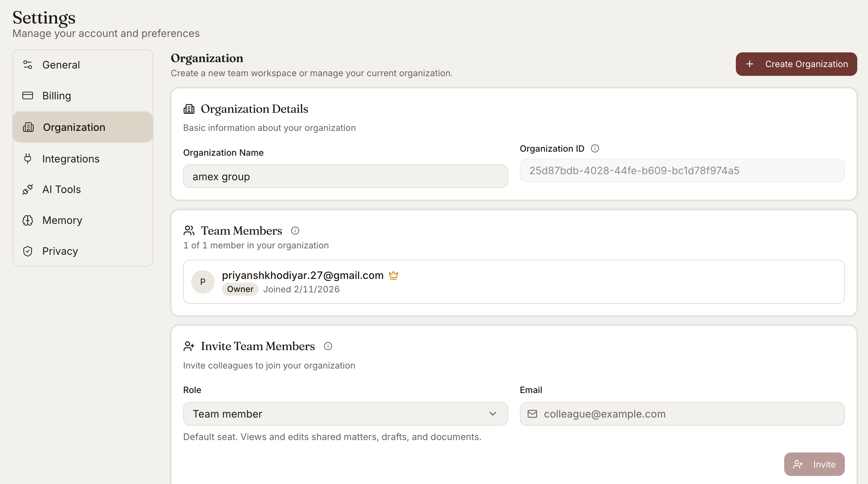Click the Billing credit card icon
This screenshot has height=484, width=868.
coord(28,96)
